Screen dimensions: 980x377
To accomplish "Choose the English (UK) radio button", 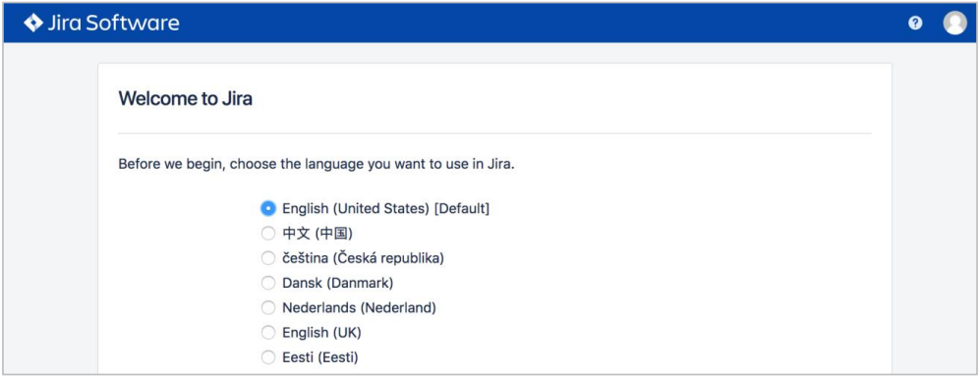I will pyautogui.click(x=268, y=333).
